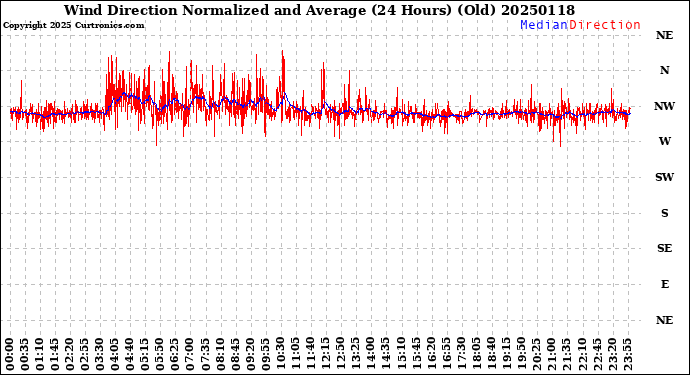Click the 19:15 time label
Image resolution: width=690 pixels, height=375 pixels.
click(506, 354)
